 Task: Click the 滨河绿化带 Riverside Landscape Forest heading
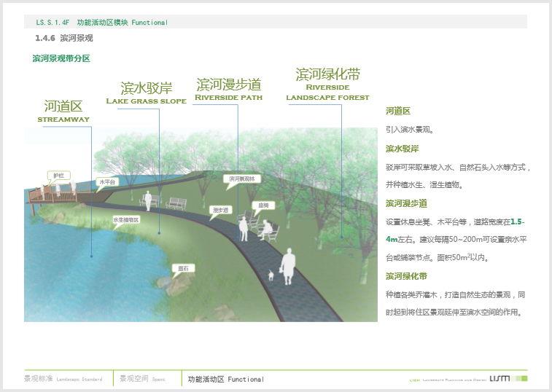pyautogui.click(x=327, y=84)
